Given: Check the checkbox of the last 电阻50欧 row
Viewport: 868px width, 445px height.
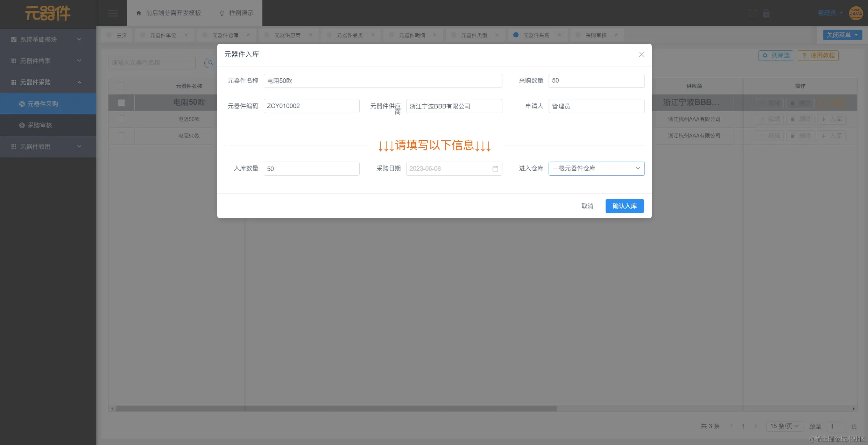Looking at the screenshot, I should pos(121,136).
